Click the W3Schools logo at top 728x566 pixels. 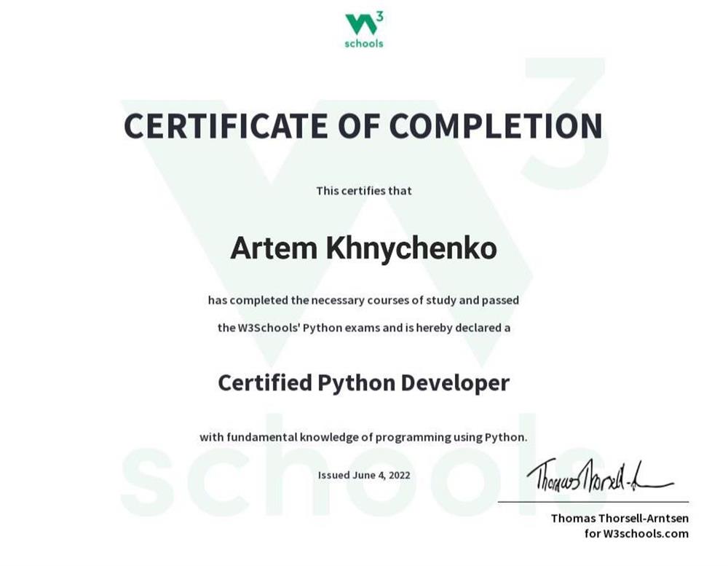[x=364, y=31]
